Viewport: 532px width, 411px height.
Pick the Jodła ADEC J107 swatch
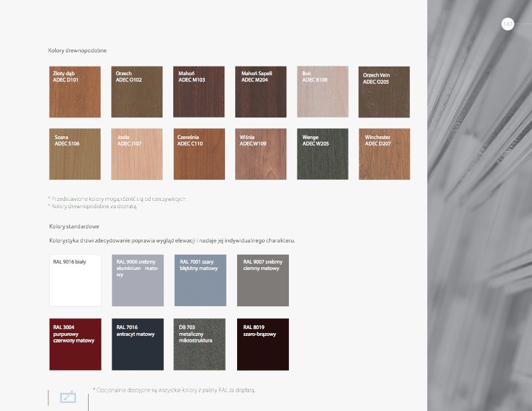(x=137, y=154)
